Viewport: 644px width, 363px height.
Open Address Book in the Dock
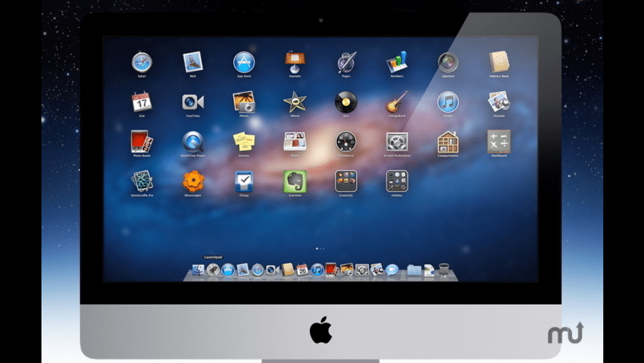pos(287,269)
